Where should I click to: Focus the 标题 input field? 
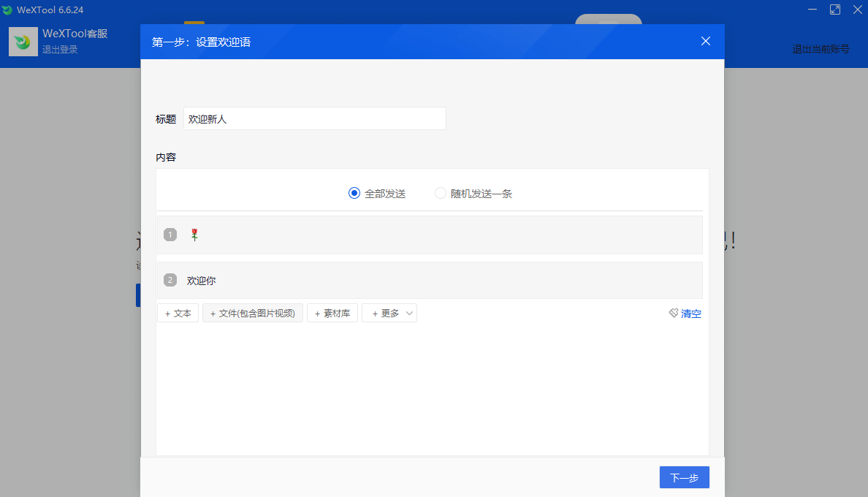314,118
